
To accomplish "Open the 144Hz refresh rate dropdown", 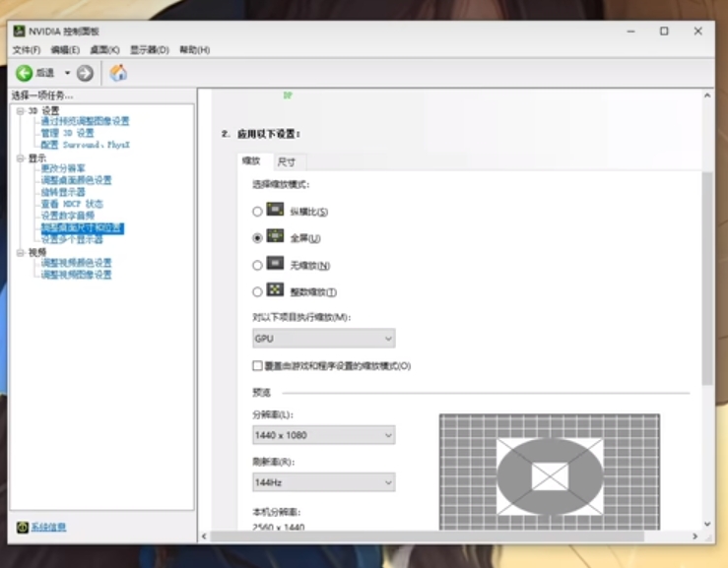I will tap(323, 482).
